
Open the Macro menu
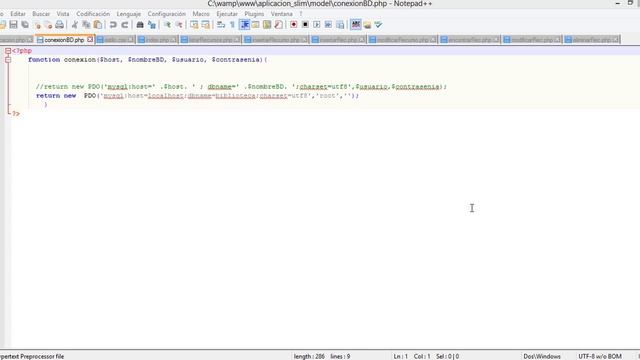[x=201, y=14]
